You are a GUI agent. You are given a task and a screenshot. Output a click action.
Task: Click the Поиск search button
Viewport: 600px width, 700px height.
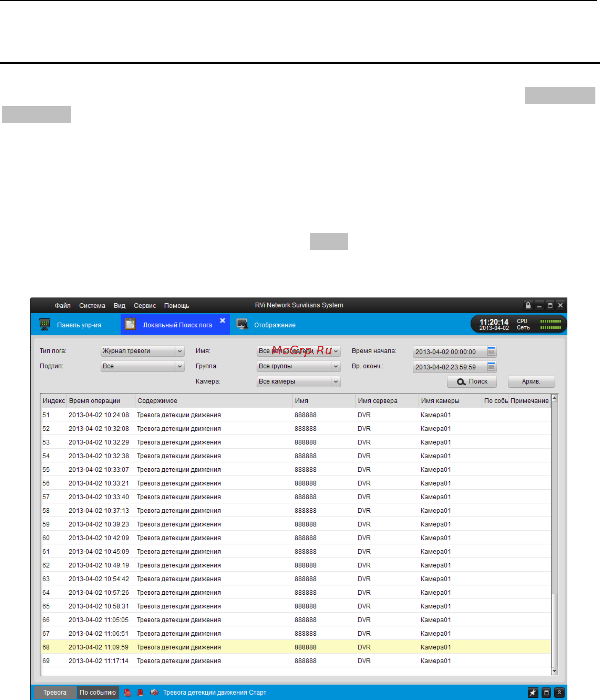coord(472,382)
